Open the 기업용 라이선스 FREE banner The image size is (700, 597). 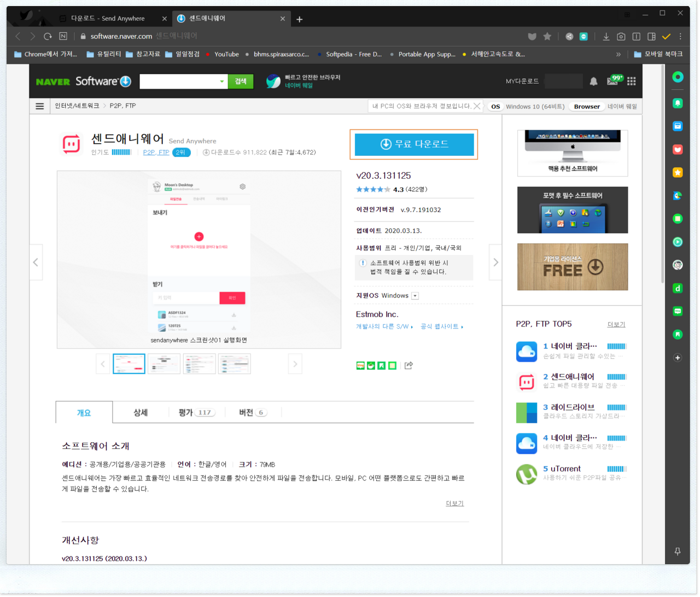573,267
